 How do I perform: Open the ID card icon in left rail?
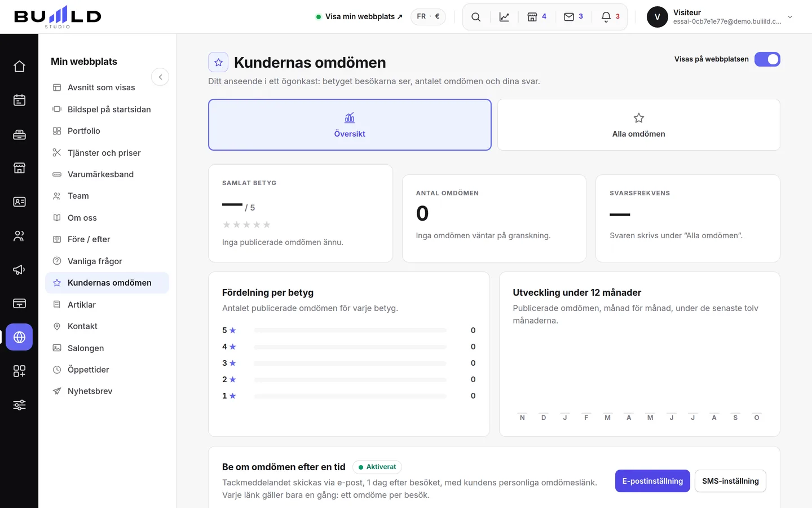coord(19,202)
